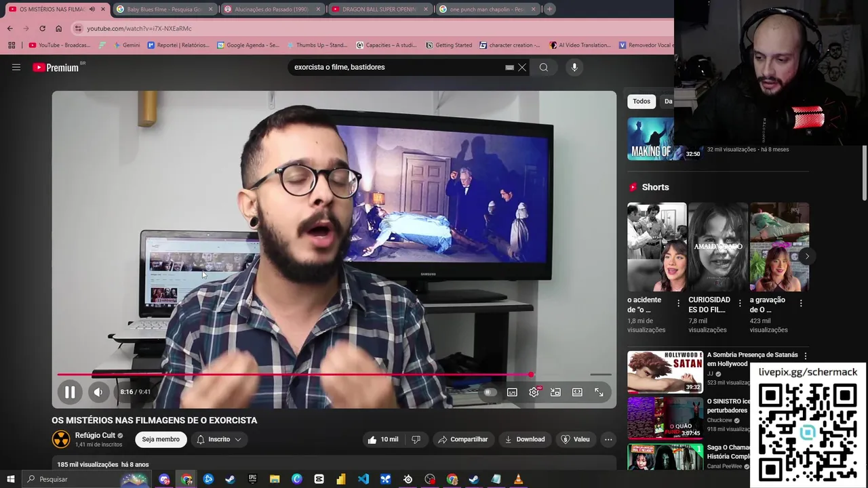Like the video (10 mil)
Viewport: 868px width, 488px height.
click(383, 439)
